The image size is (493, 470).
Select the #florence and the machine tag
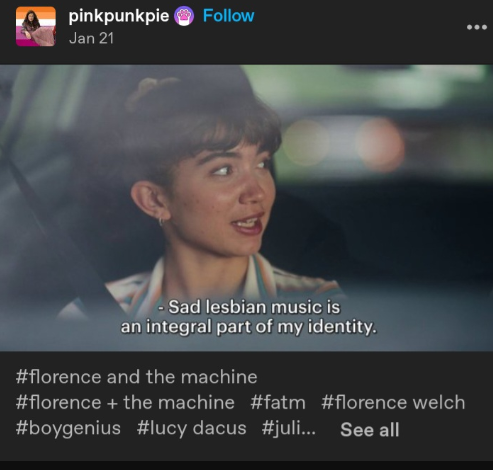click(136, 377)
